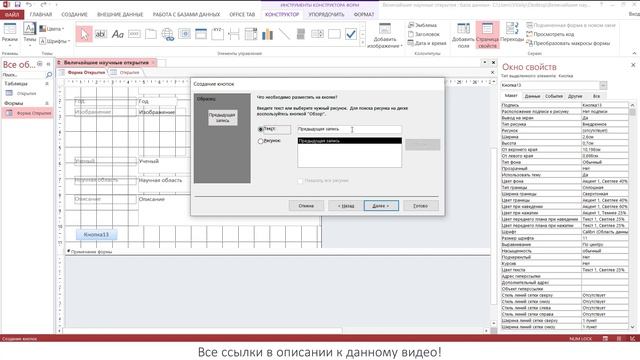The image size is (640, 360).
Task: Open События tab in property sheet
Action: [x=553, y=96]
